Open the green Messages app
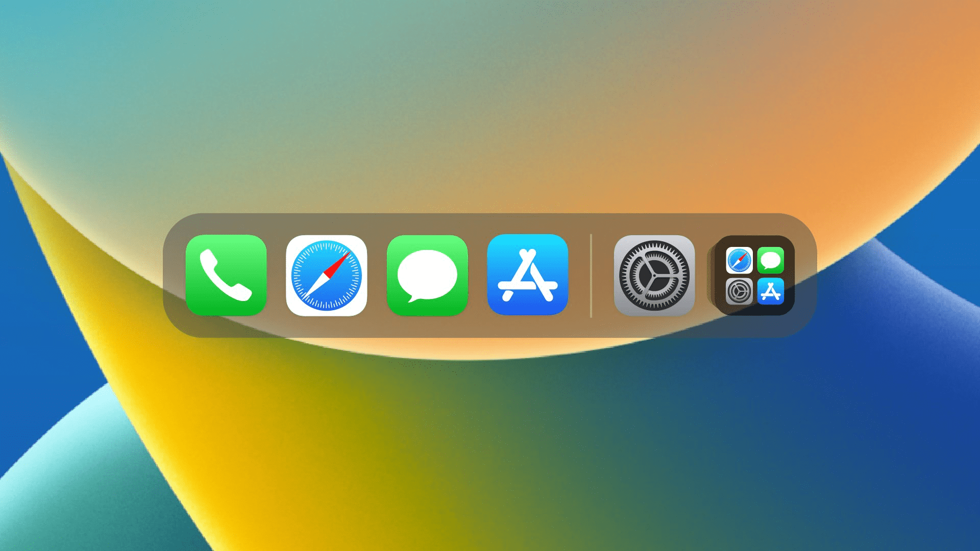980x551 pixels. [x=427, y=275]
